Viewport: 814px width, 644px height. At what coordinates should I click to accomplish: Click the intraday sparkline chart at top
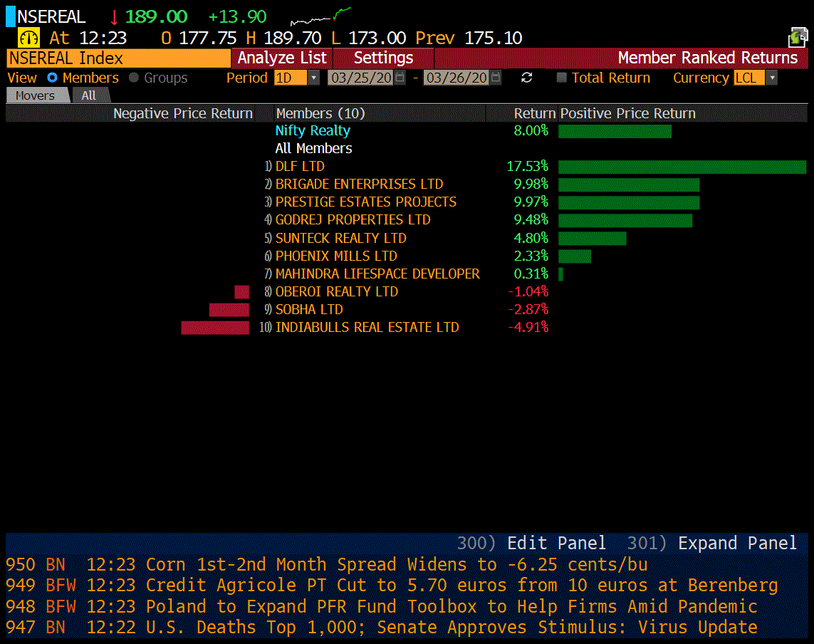coord(320,16)
